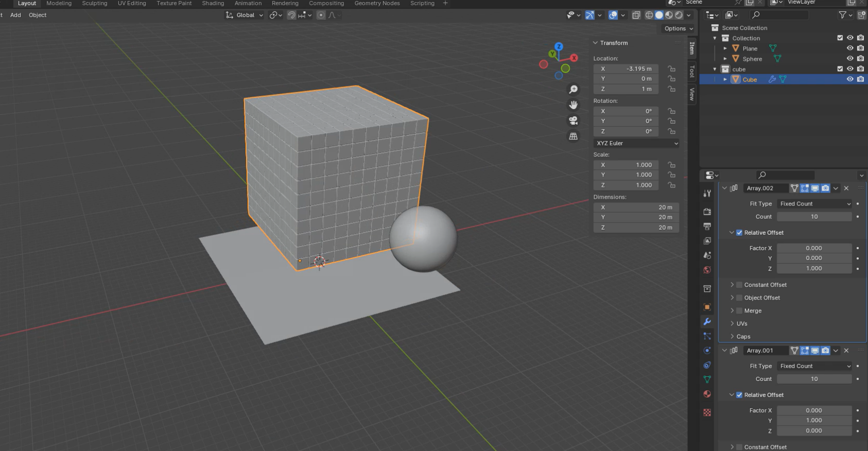
Task: Open the UV Editing workspace tab
Action: (132, 4)
